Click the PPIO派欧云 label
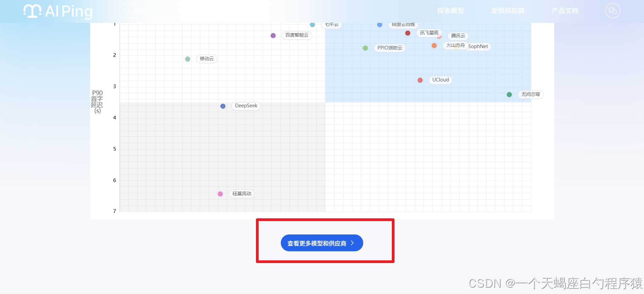644x294 pixels. (x=390, y=48)
